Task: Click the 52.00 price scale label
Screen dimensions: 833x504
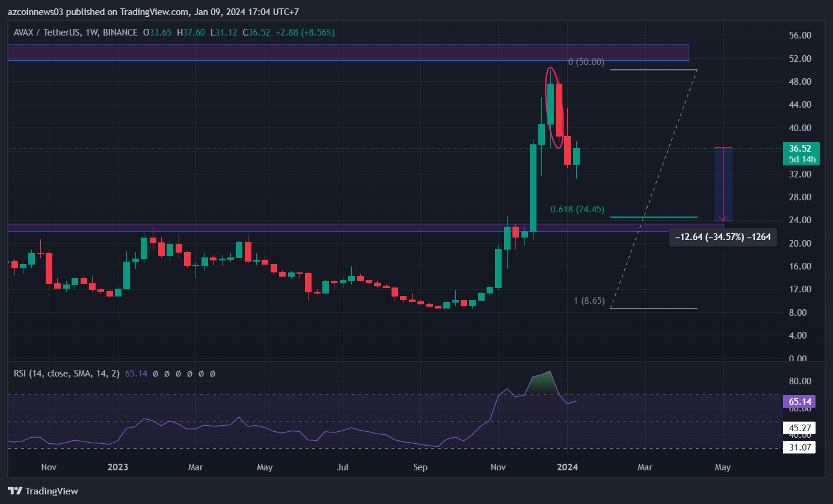Action: point(801,59)
